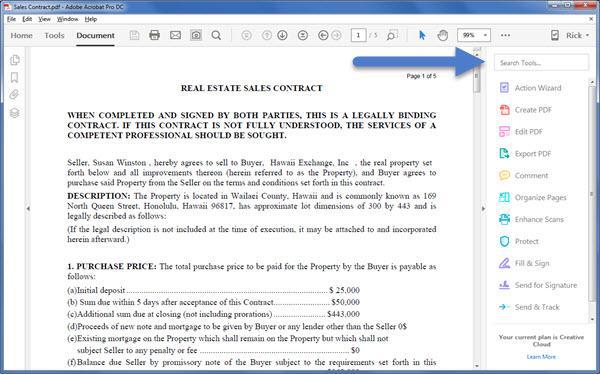600x374 pixels.
Task: Choose the arrow selection tool
Action: click(422, 35)
